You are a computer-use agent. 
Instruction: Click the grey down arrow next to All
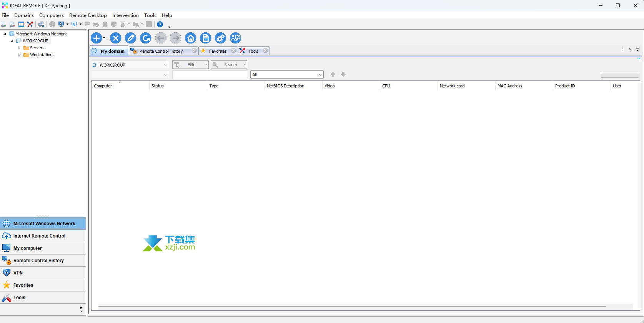(343, 74)
